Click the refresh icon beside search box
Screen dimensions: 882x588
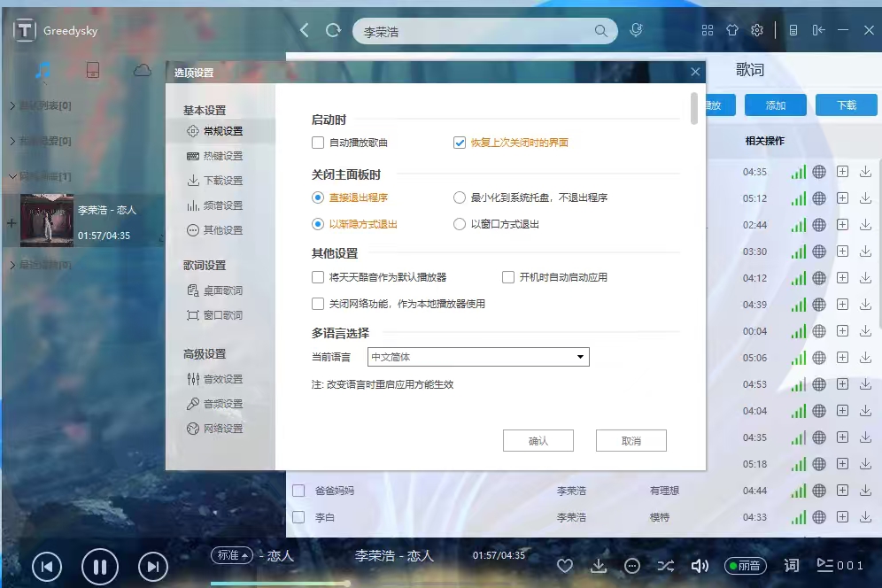pos(333,30)
